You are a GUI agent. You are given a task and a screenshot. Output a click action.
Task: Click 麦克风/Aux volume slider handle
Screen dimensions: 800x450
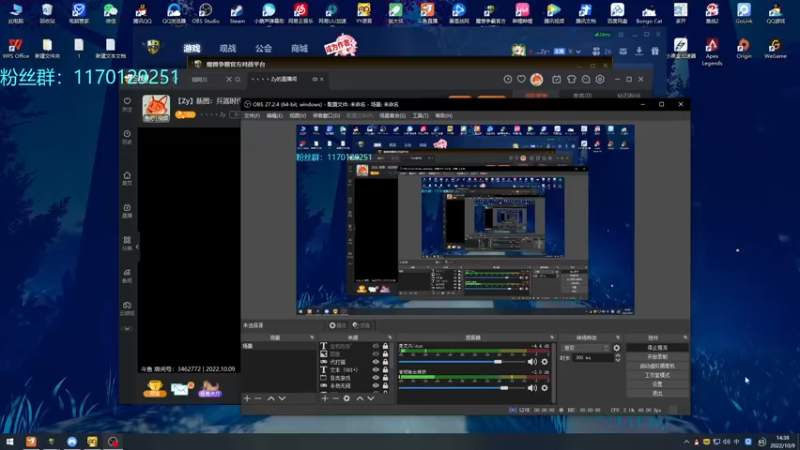(498, 362)
